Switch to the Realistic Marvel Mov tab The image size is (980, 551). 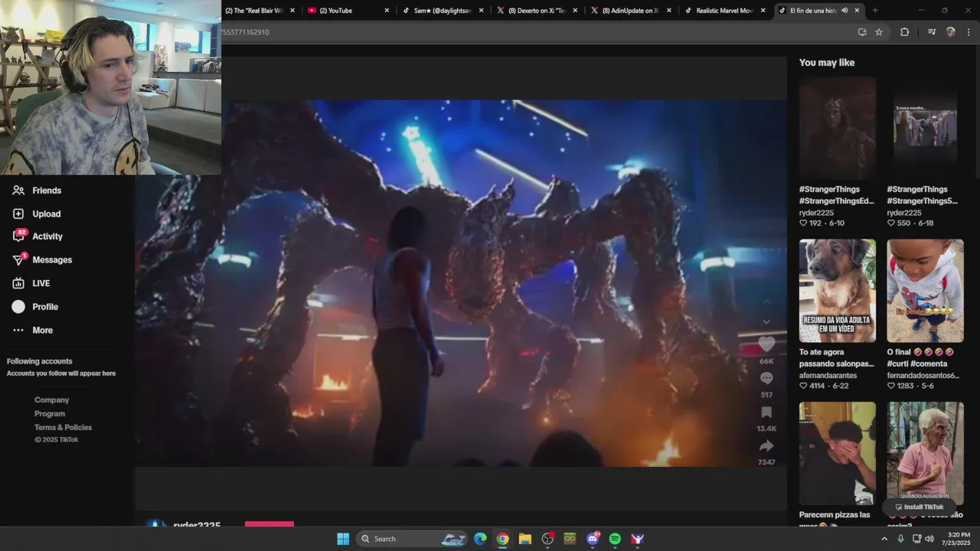click(x=727, y=11)
